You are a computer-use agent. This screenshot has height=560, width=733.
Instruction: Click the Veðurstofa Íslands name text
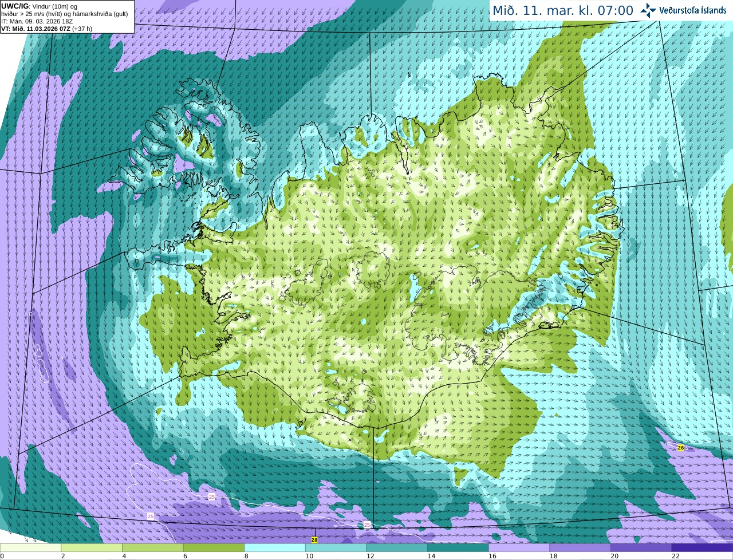tap(692, 10)
